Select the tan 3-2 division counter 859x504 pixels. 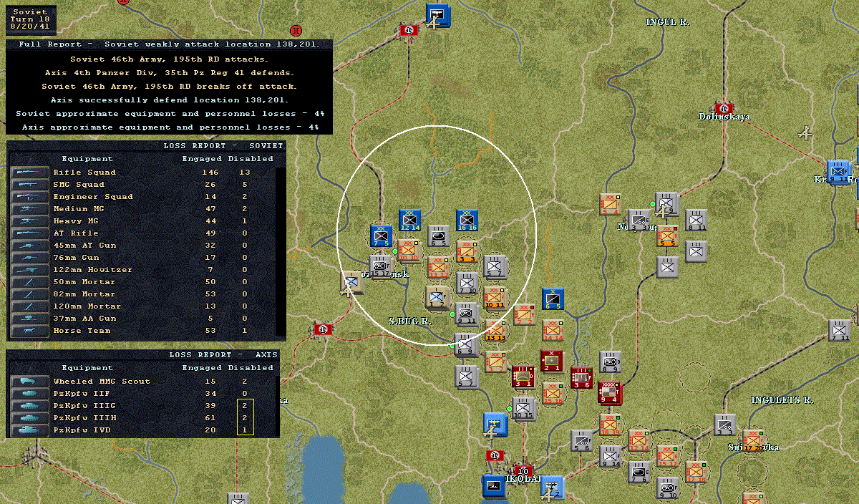tap(495, 361)
